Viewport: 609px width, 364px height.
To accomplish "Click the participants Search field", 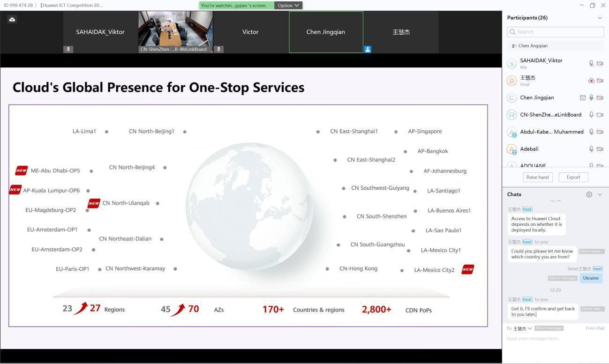I will tap(555, 32).
